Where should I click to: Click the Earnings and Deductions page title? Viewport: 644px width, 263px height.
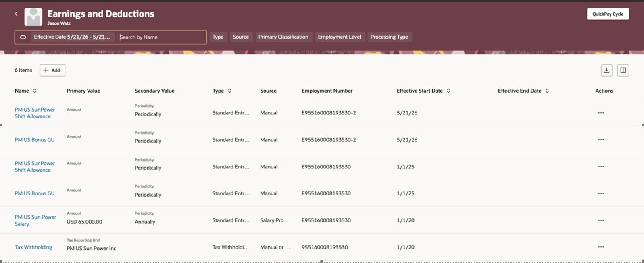pyautogui.click(x=101, y=14)
